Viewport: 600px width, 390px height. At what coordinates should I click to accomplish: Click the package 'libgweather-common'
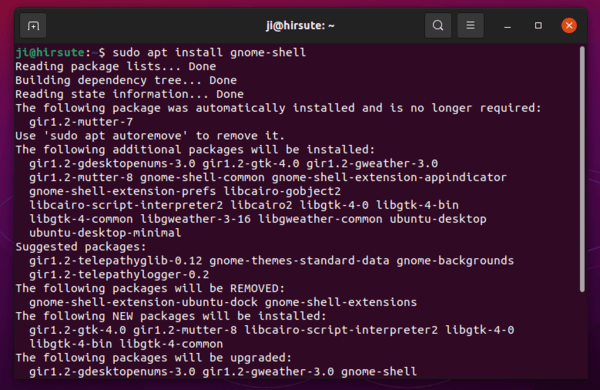pyautogui.click(x=320, y=219)
